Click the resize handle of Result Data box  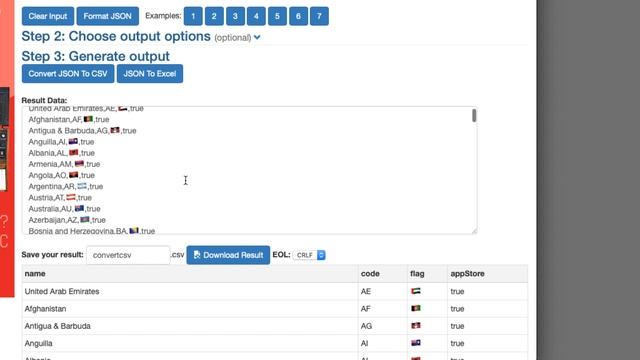coord(474,231)
